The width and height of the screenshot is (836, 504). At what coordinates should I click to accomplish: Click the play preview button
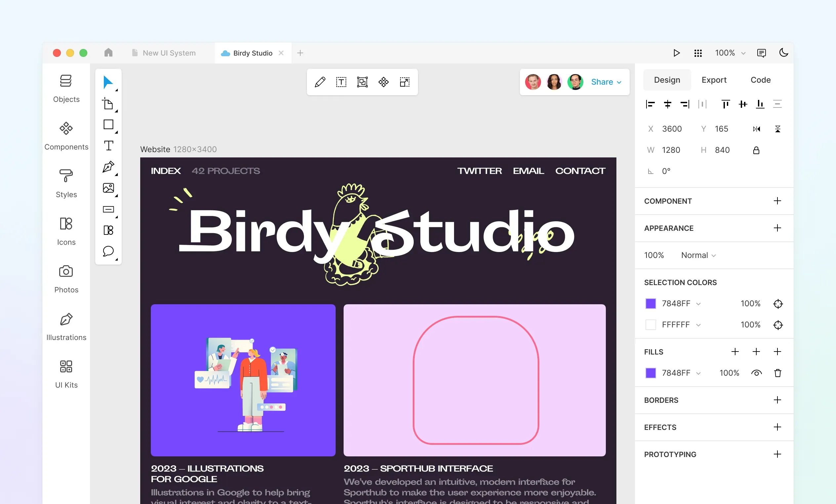point(676,53)
